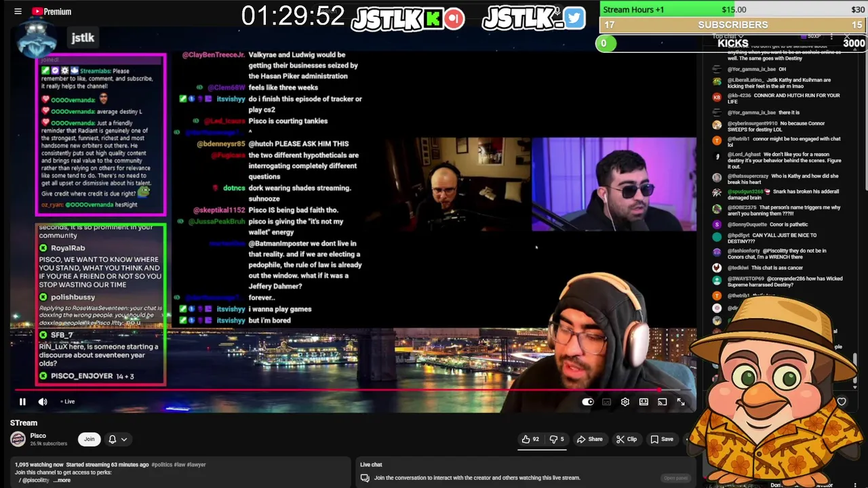Select chat user @hpdfgvt
The width and height of the screenshot is (868, 488).
point(738,235)
